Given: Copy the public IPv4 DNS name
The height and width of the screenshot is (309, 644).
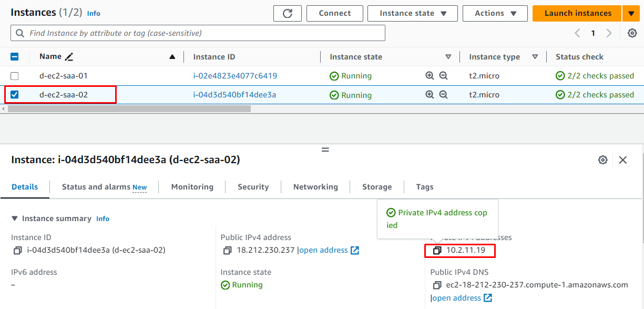Looking at the screenshot, I should pyautogui.click(x=437, y=285).
